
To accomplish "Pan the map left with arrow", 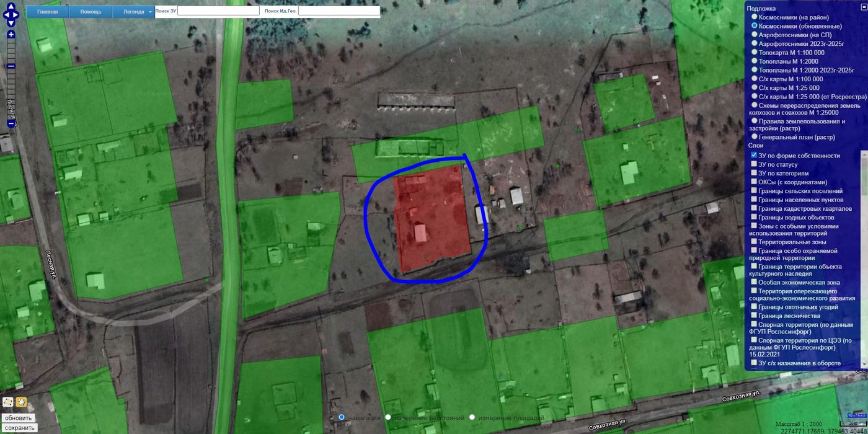I will coord(6,15).
